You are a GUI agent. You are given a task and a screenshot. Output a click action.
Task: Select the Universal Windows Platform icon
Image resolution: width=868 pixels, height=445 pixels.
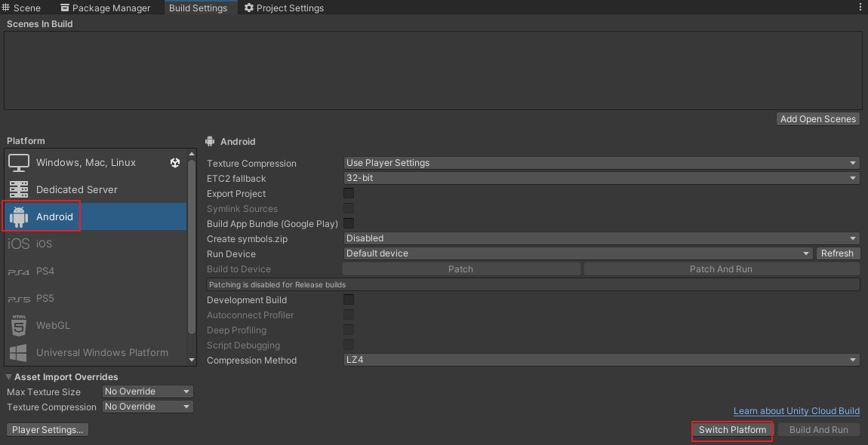18,352
